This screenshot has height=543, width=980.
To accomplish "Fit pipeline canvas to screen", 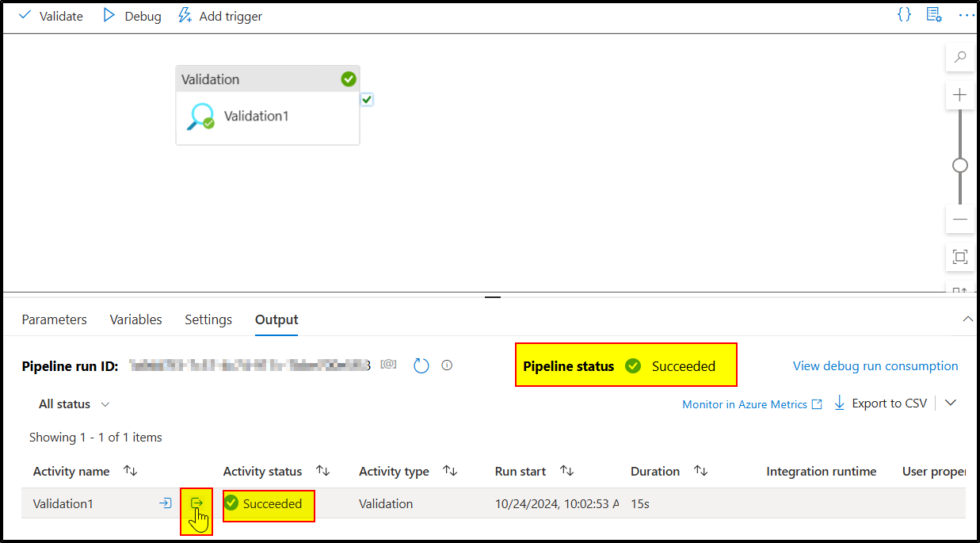I will [959, 257].
